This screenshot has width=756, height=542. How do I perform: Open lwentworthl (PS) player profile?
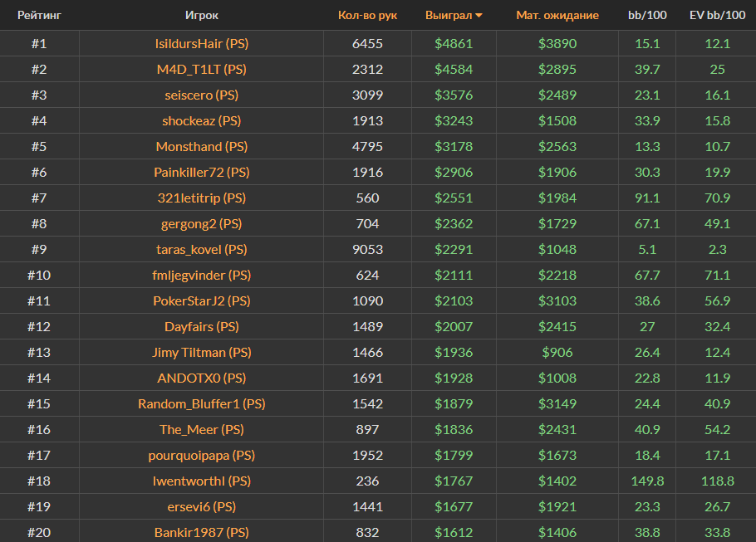click(x=202, y=481)
